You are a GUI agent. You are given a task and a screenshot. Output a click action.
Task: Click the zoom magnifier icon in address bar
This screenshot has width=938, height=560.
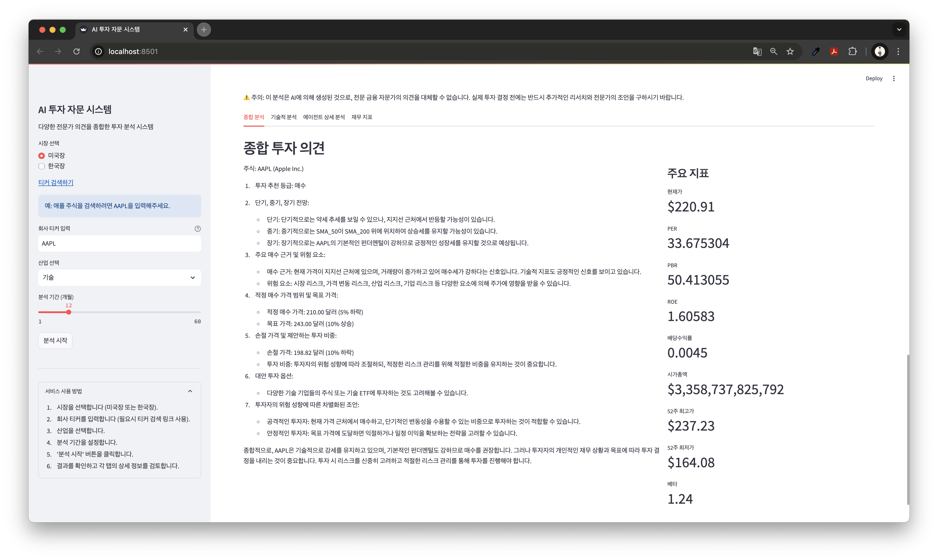click(x=773, y=51)
